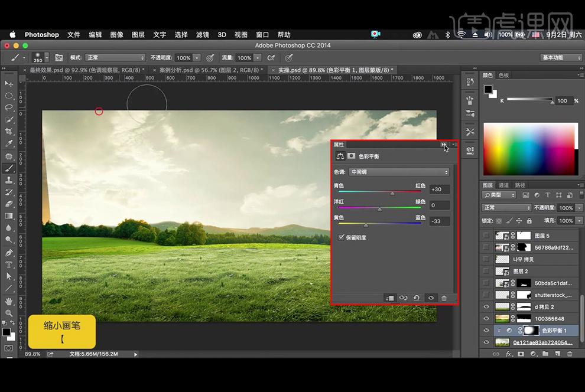The image size is (585, 392).
Task: Show the 图层 5 layer
Action: coord(486,236)
